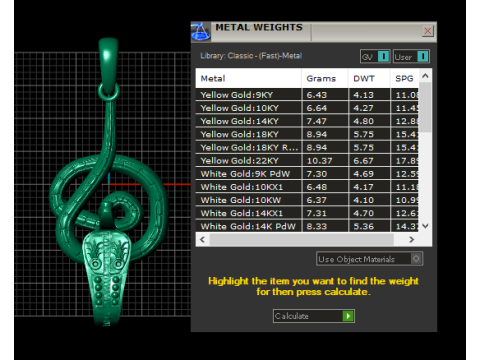Select the Yellow Gold:9KY row
Viewport: 480px width, 360px height.
point(307,95)
